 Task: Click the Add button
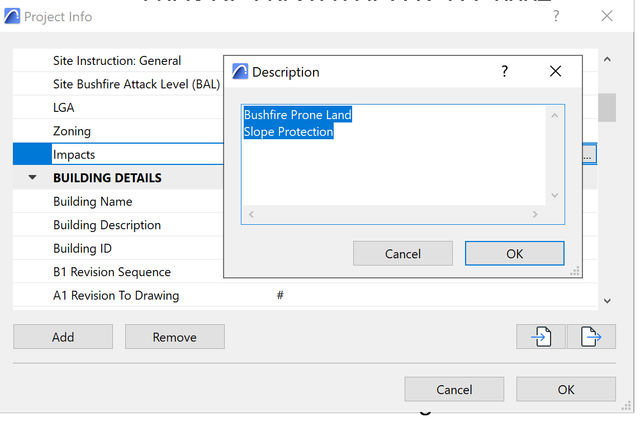pos(63,337)
